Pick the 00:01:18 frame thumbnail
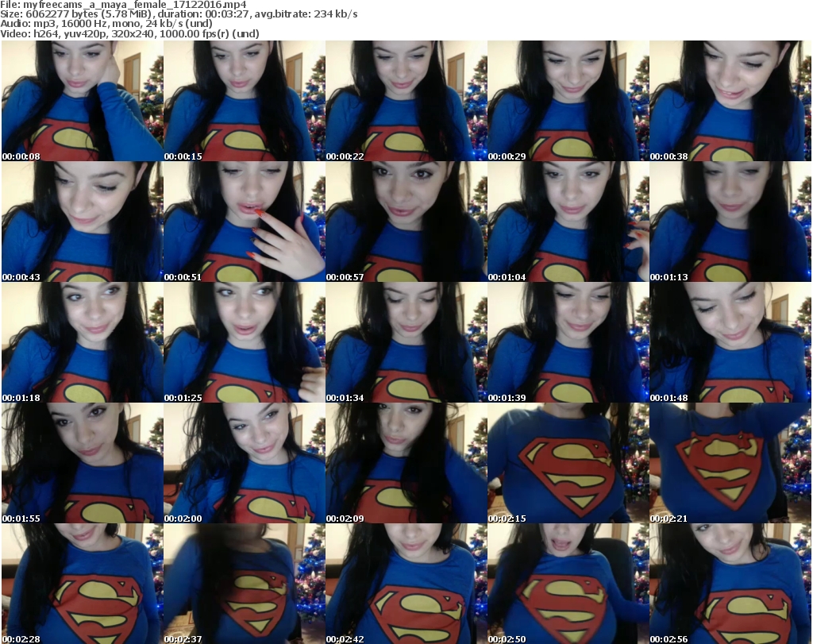Screen dimensions: 813x644 pyautogui.click(x=83, y=342)
